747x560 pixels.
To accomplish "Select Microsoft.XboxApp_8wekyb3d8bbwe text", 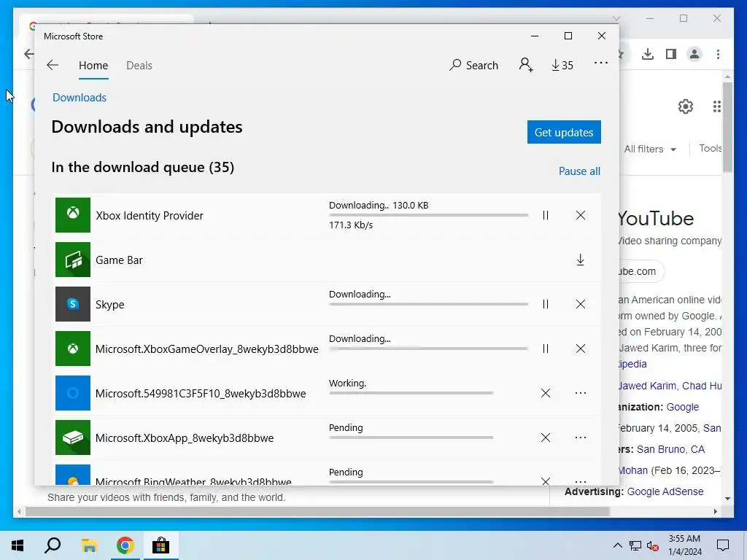I will coord(185,438).
